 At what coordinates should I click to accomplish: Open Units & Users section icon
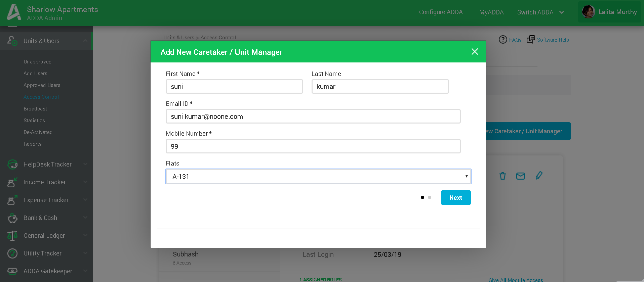12,41
